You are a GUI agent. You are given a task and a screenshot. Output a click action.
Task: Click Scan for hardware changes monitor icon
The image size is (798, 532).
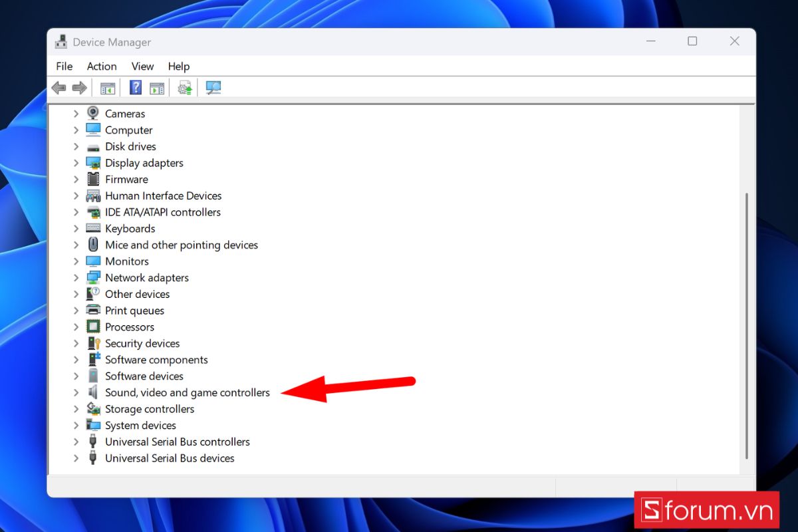(213, 88)
